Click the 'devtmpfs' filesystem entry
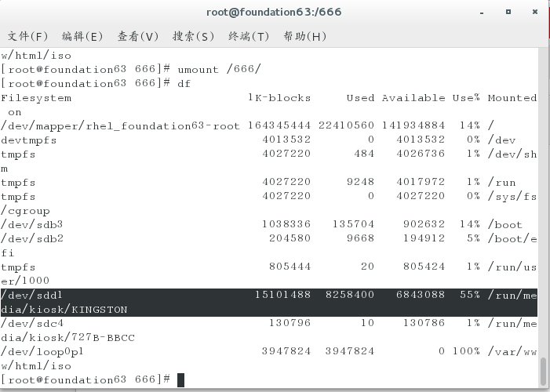550x392 pixels. pyautogui.click(x=29, y=140)
